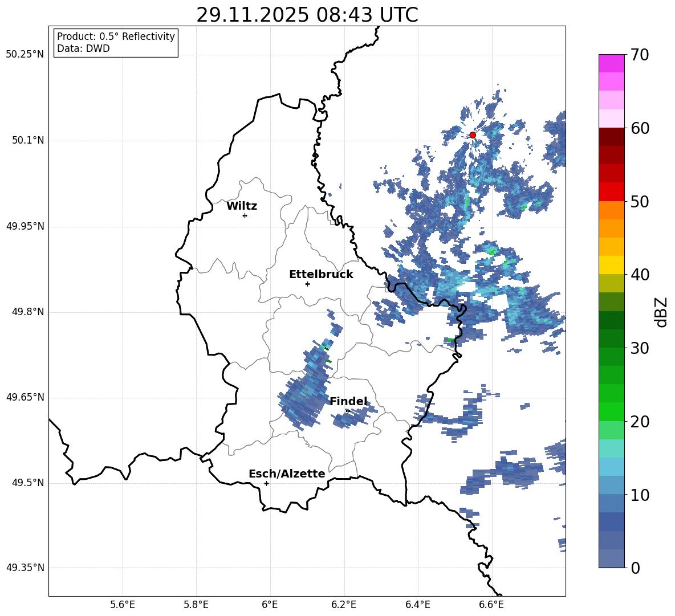Click the 40 tick label on colorbar
Screen dimensions: 675x616
click(x=639, y=275)
